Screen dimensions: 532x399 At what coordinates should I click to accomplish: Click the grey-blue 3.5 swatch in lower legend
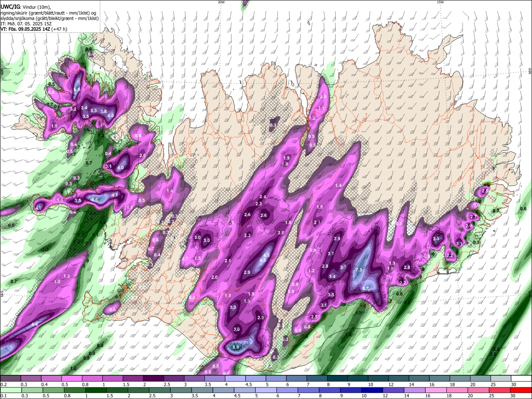pos(202,390)
